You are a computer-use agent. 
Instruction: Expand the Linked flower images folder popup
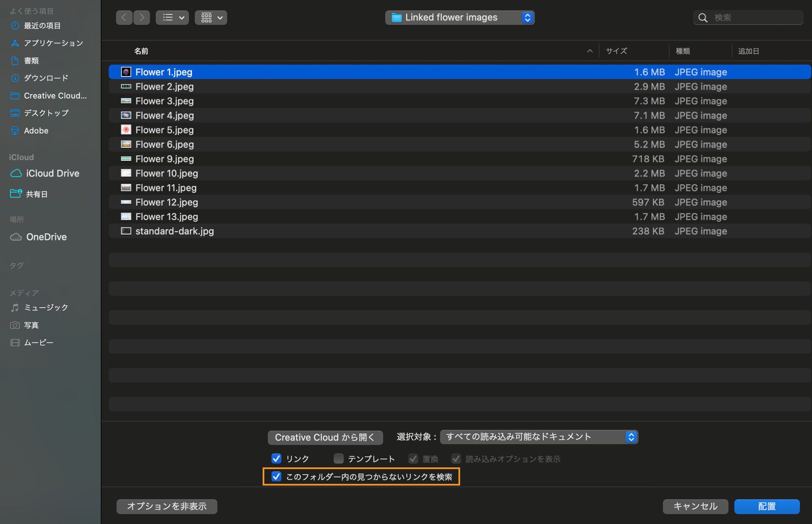pyautogui.click(x=460, y=17)
